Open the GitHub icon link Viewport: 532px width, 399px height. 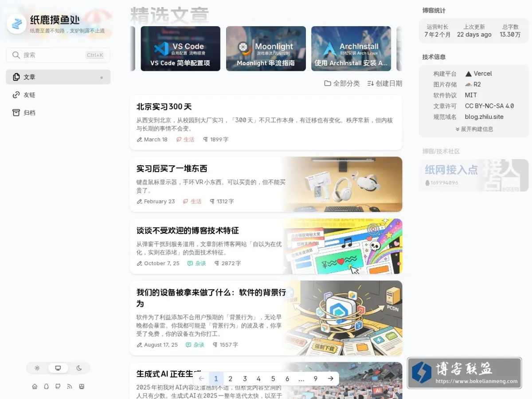(x=58, y=387)
